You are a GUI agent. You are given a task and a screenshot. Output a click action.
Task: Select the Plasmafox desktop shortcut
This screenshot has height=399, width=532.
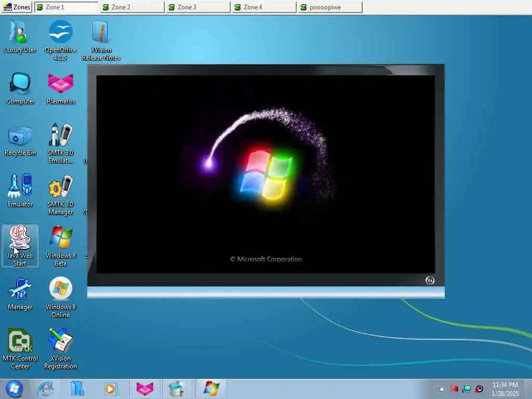coord(61,88)
